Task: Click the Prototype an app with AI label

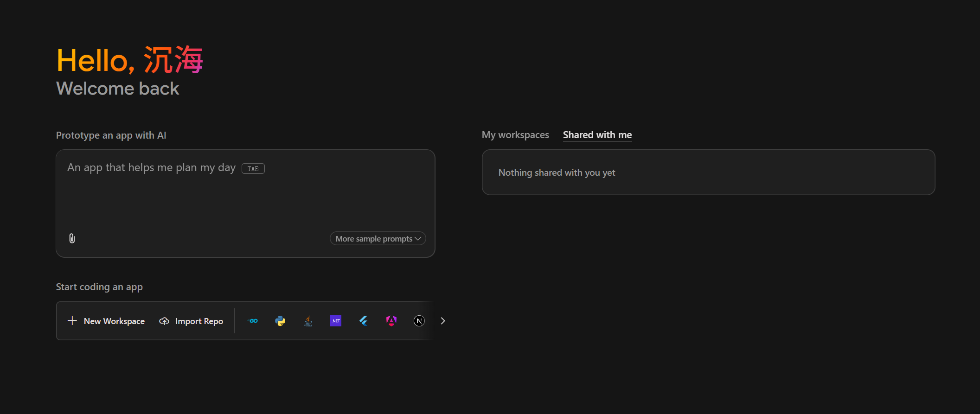Action: click(111, 135)
